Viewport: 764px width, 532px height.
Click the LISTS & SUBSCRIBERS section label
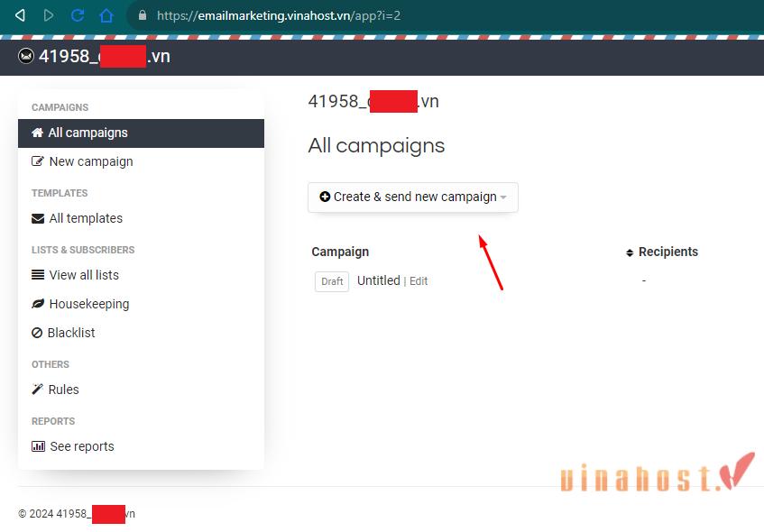point(83,250)
